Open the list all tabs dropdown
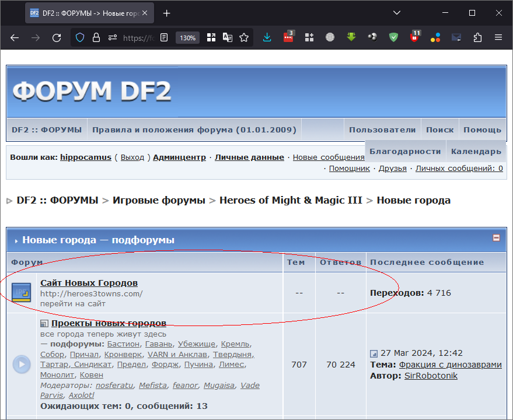Screen dimensions: 513x420 (x=397, y=13)
